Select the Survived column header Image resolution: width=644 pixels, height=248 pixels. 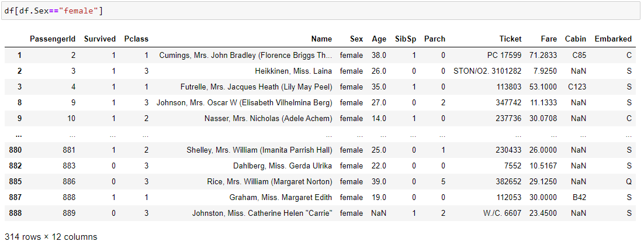tap(100, 39)
